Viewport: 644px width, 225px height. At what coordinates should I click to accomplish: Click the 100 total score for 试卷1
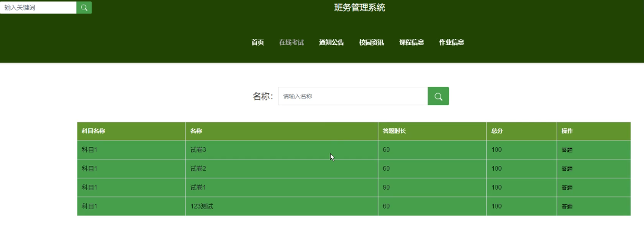tap(522, 188)
